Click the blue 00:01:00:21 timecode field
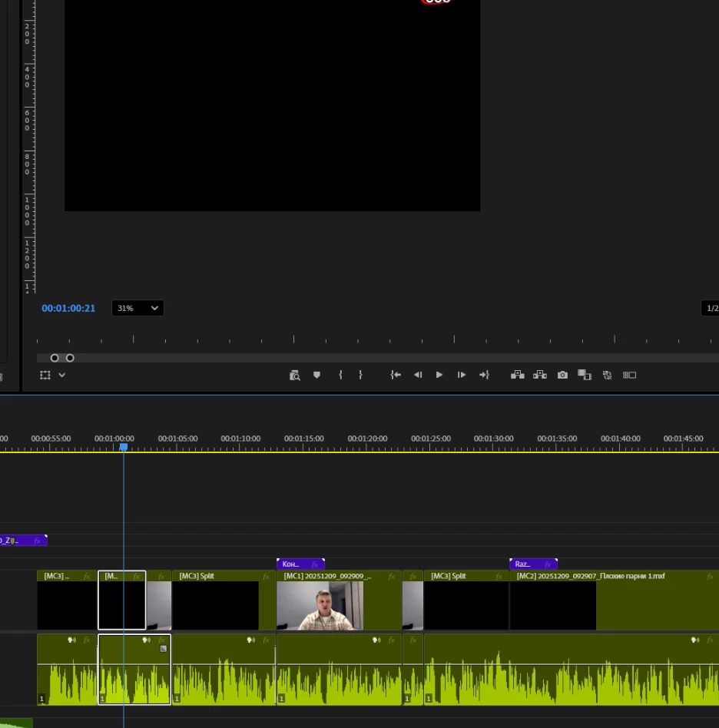This screenshot has width=719, height=728. click(x=68, y=308)
